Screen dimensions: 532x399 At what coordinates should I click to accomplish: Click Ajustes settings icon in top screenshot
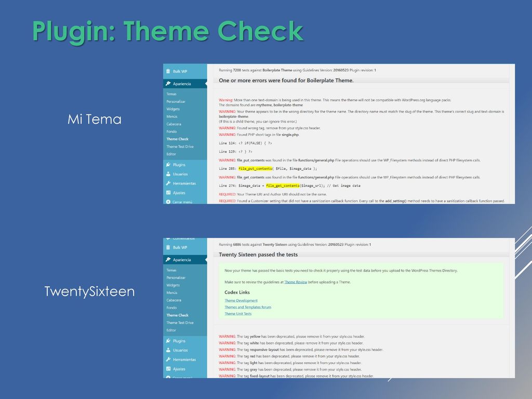tap(168, 192)
